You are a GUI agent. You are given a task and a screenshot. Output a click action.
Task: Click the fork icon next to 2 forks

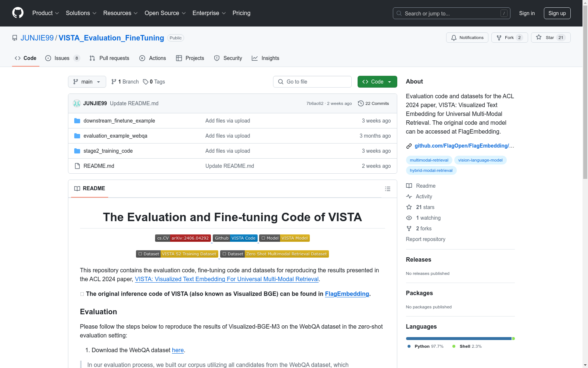coord(409,229)
